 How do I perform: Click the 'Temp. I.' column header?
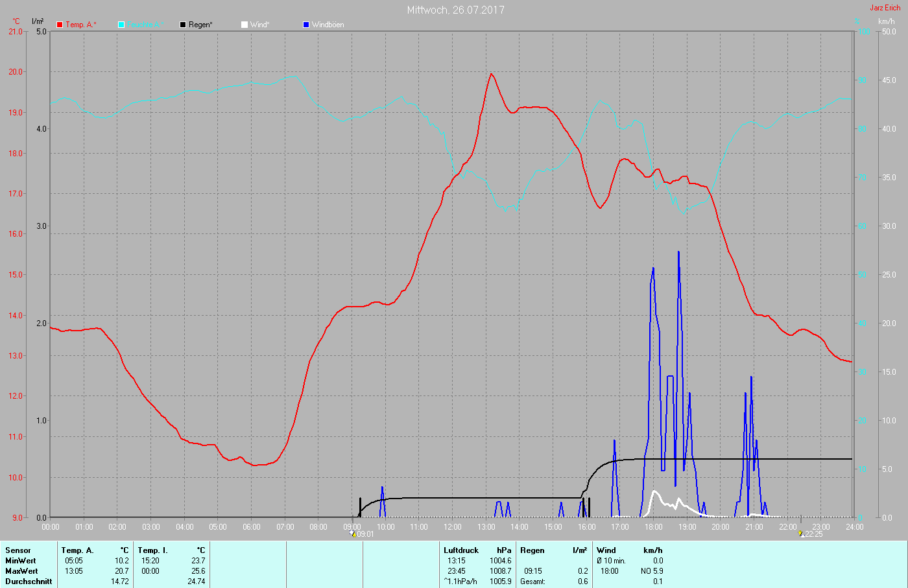click(152, 550)
